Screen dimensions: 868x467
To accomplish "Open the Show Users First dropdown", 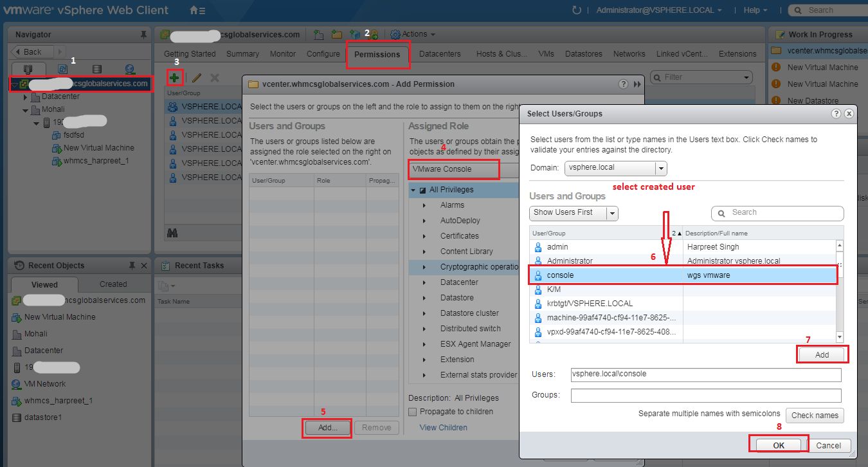I will coord(612,213).
